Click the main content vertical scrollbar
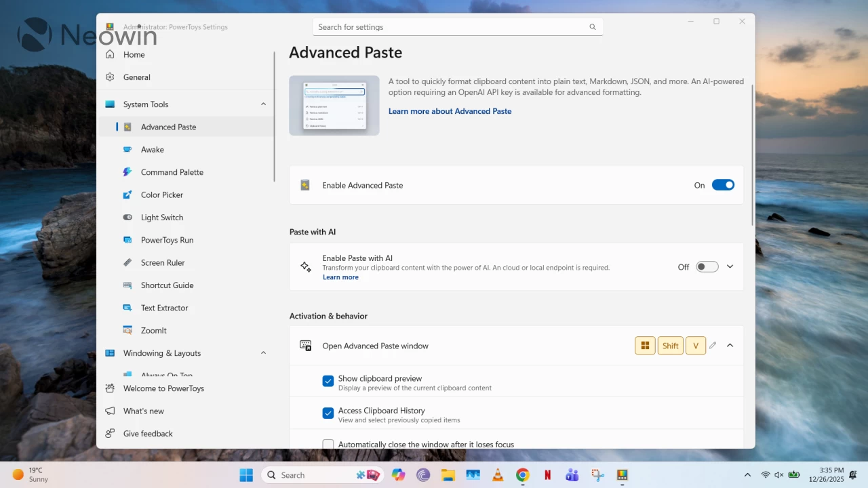 (752, 155)
